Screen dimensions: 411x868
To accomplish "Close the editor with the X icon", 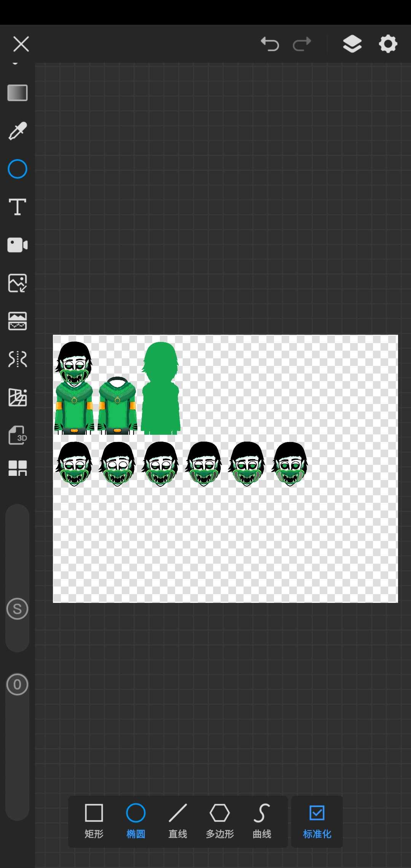I will [21, 44].
